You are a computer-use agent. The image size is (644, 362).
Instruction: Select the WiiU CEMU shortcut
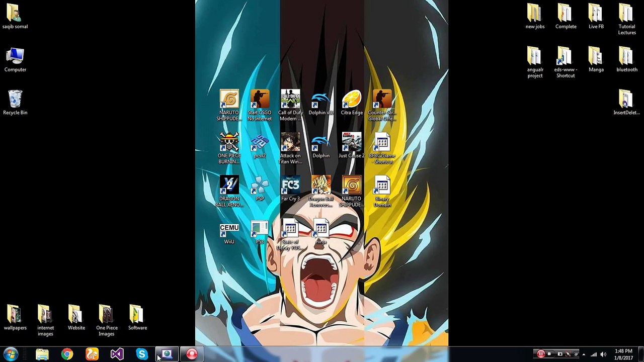tap(229, 234)
